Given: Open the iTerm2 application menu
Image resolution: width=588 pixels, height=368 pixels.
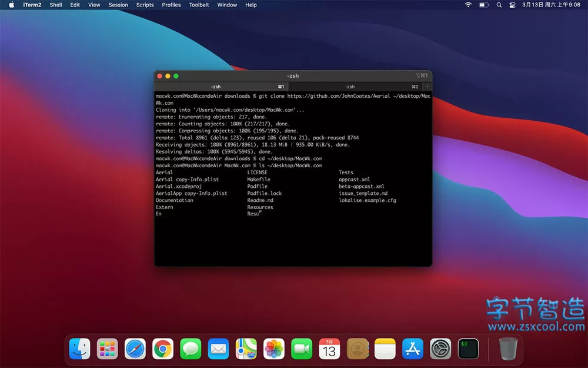Looking at the screenshot, I should pos(32,5).
